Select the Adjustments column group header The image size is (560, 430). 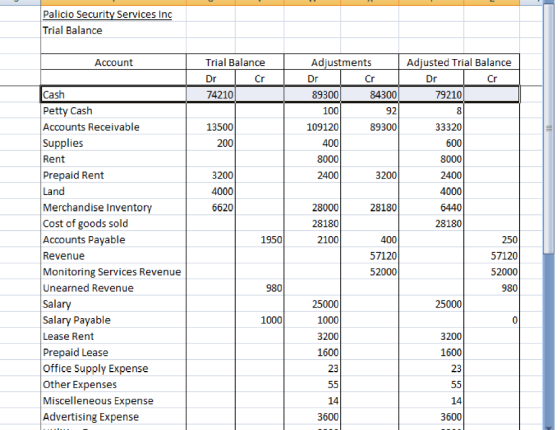(341, 62)
